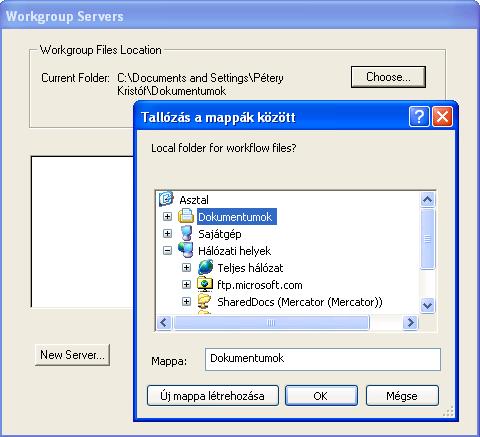This screenshot has height=437, width=480.
Task: Click the Hálózati helyek network icon
Action: [x=186, y=250]
